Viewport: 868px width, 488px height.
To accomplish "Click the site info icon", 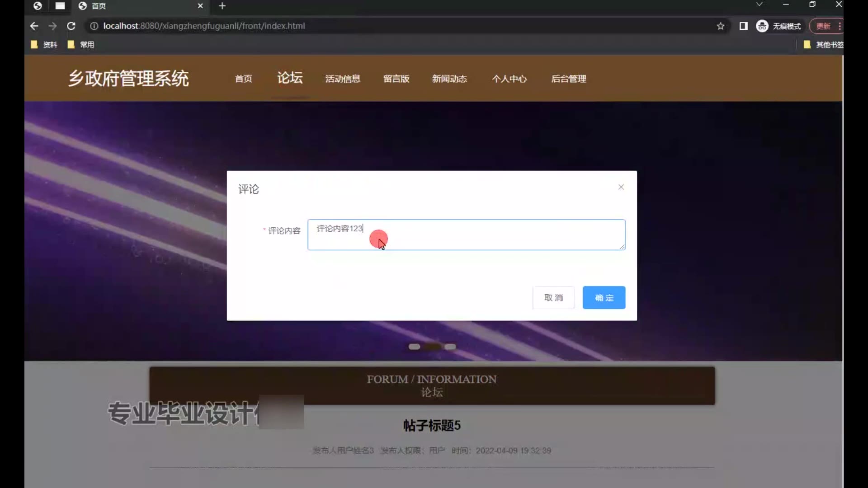I will tap(94, 26).
